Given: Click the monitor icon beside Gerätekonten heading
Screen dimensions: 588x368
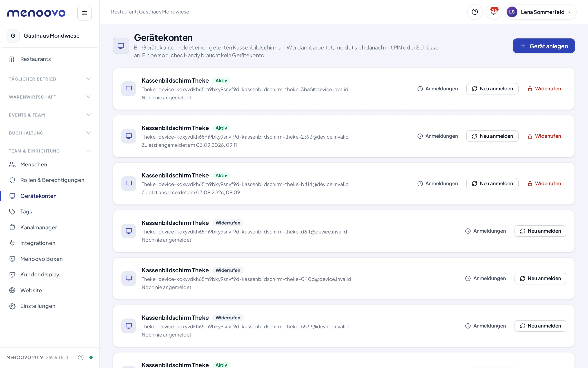Looking at the screenshot, I should 121,46.
